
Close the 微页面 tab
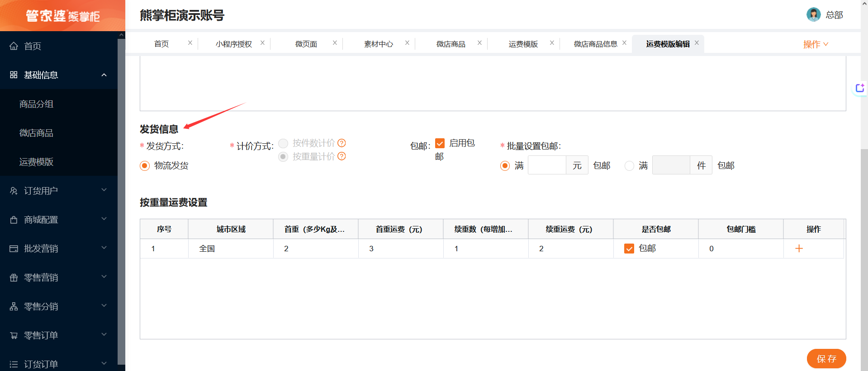(335, 42)
